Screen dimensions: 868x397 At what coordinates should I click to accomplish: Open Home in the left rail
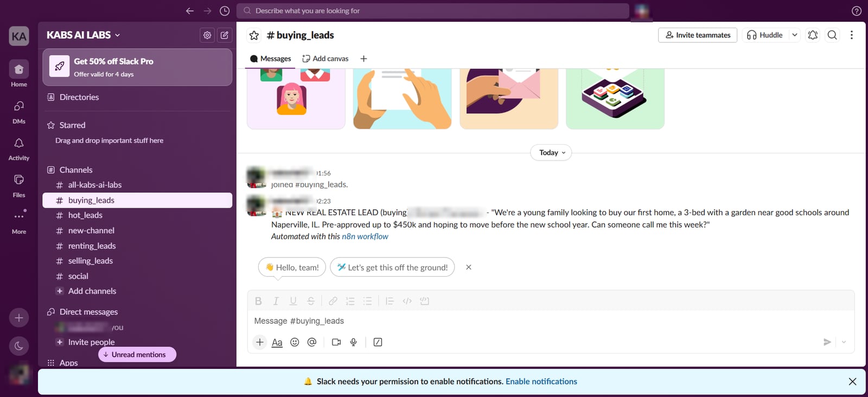[19, 74]
